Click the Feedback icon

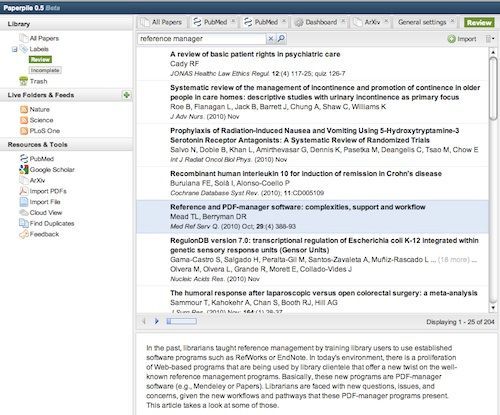click(24, 234)
